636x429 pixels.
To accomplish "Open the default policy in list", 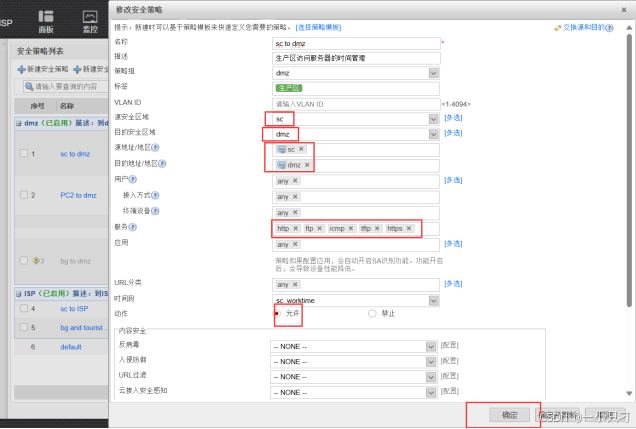I will pyautogui.click(x=71, y=347).
